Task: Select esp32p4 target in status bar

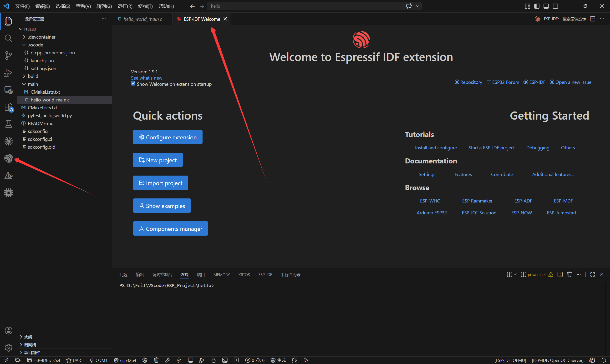Action: pos(125,360)
